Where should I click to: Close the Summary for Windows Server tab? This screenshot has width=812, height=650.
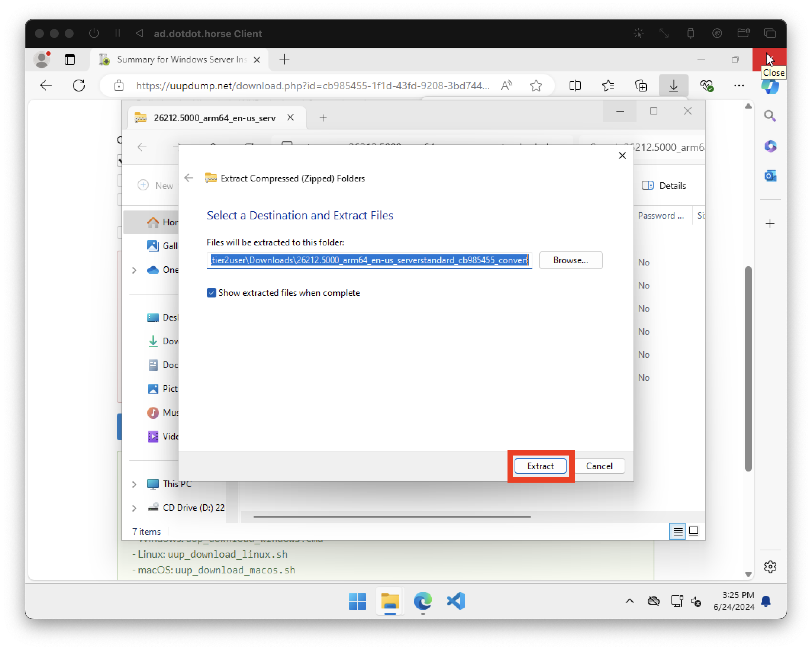pos(257,60)
